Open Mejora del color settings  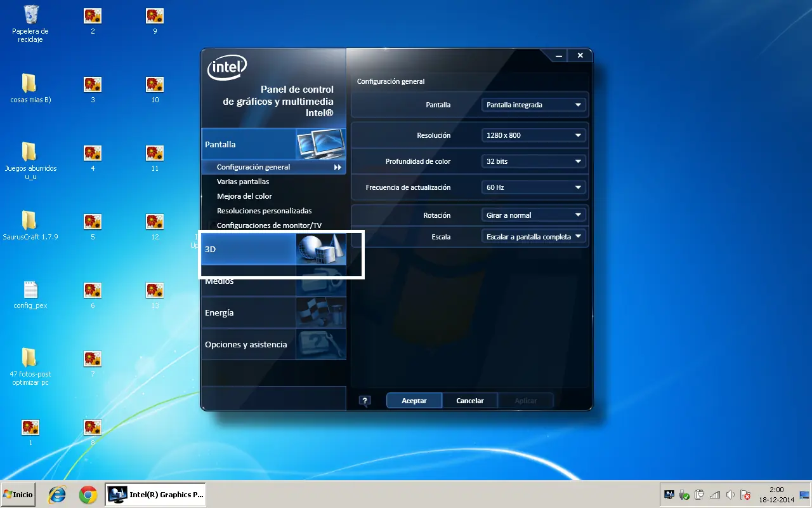(244, 196)
